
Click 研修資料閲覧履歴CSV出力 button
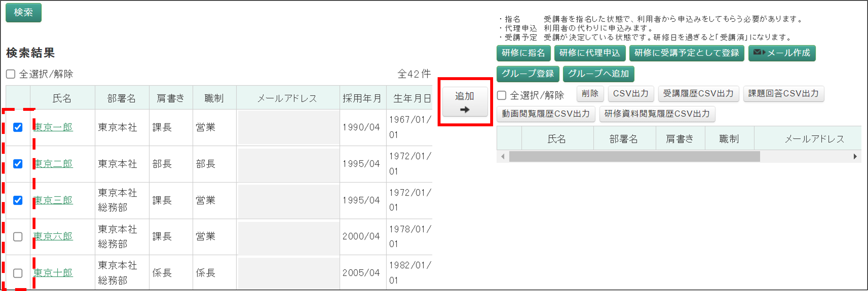pos(657,114)
